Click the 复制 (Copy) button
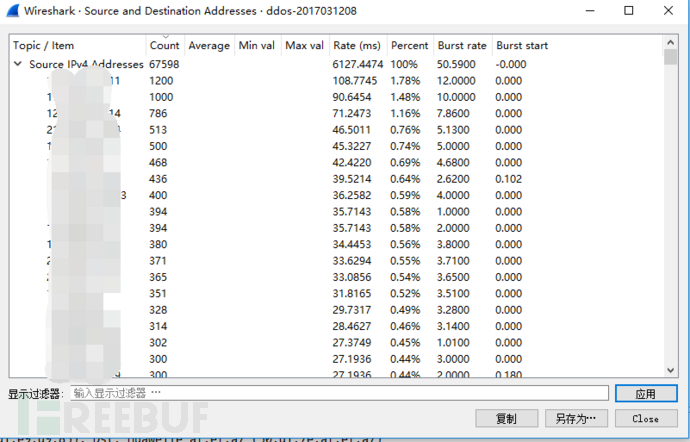 pyautogui.click(x=506, y=418)
